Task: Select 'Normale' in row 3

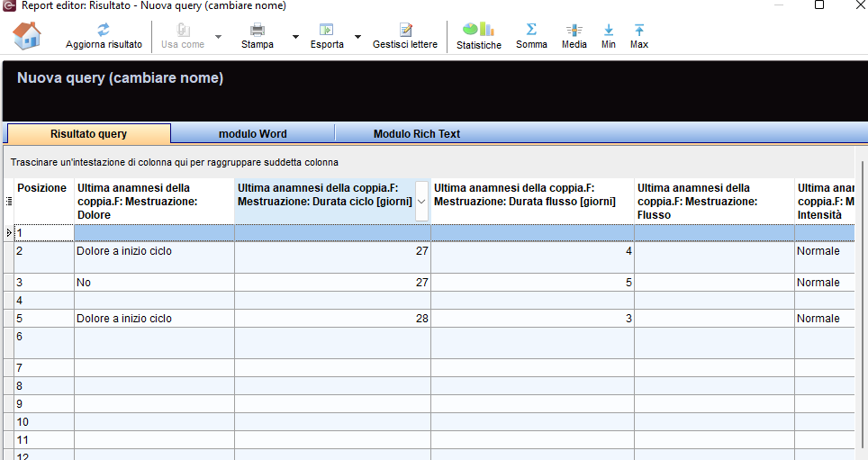Action: [x=825, y=283]
